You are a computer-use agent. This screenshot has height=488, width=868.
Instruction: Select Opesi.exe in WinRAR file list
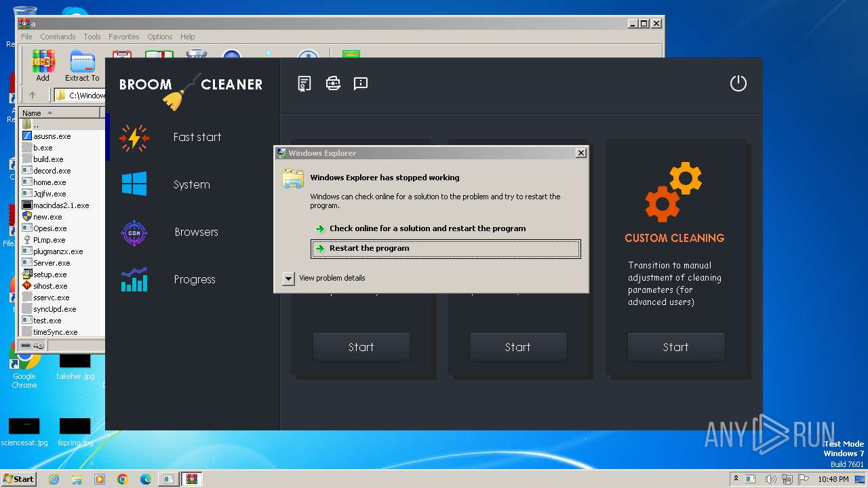[x=50, y=228]
